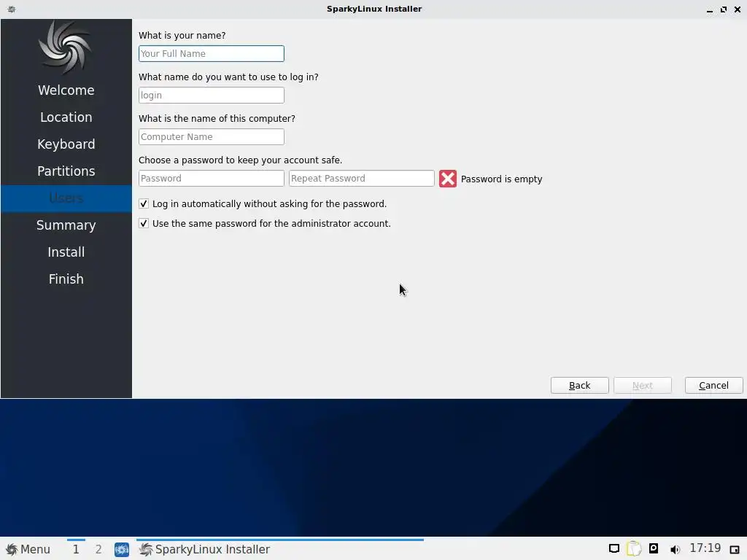
Task: Open the display tray icon
Action: click(614, 548)
